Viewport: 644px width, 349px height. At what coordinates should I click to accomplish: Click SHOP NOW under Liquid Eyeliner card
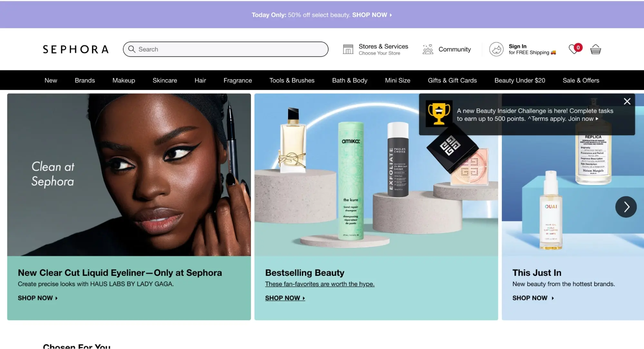tap(38, 298)
